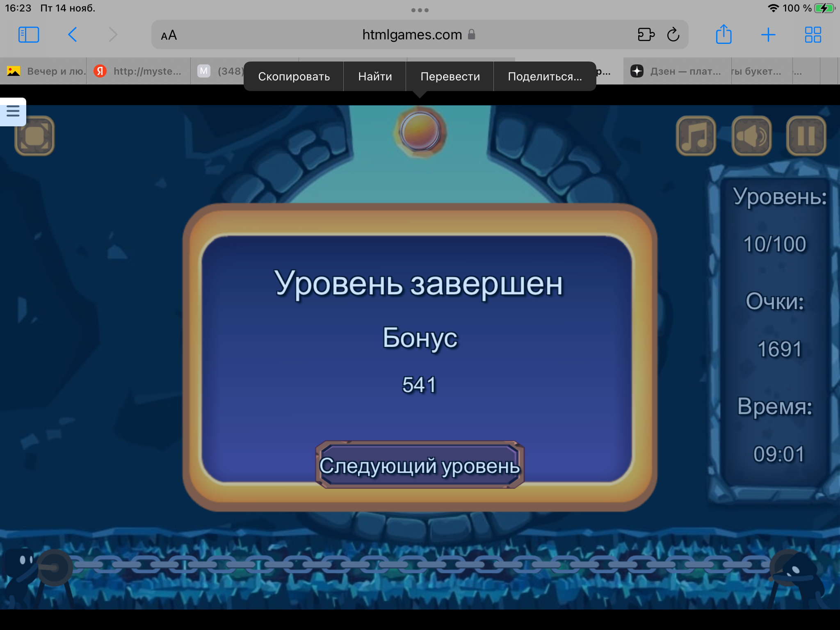Open the hamburger side menu
This screenshot has width=840, height=630.
13,111
